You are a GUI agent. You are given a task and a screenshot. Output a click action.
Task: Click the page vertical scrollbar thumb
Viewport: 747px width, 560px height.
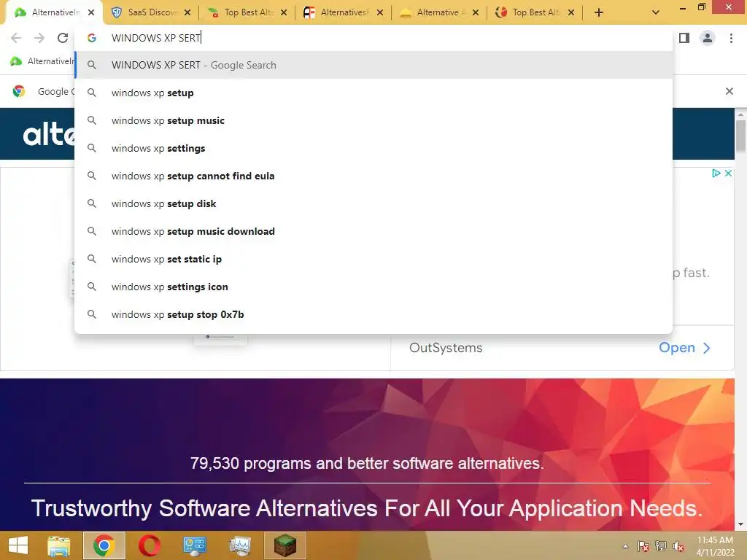pos(740,136)
